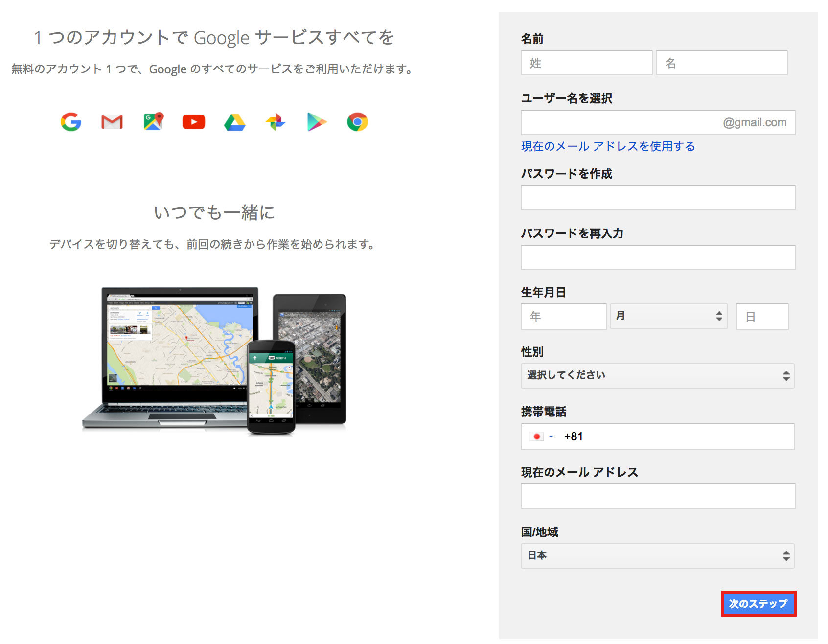
Task: Click the text 無料のアカウント 1 つで、Google のすべてのサービスをご利用いただけます。
Action: point(214,69)
